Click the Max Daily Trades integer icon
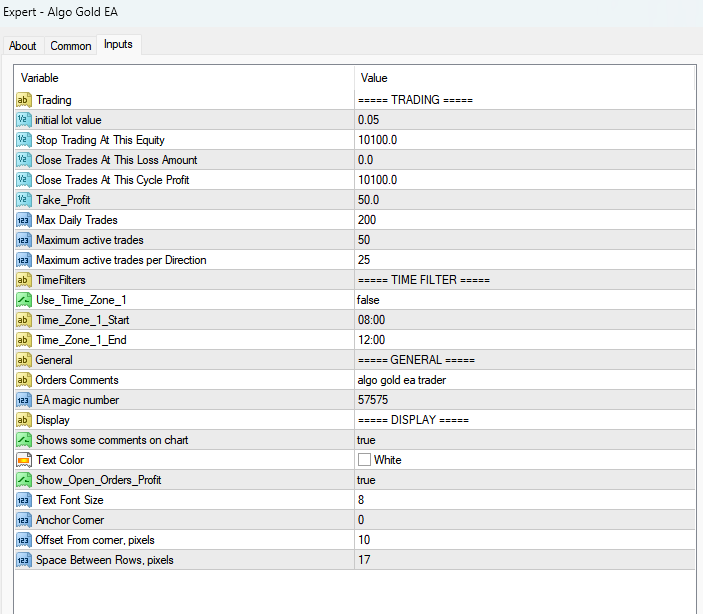The image size is (703, 614). pos(24,220)
